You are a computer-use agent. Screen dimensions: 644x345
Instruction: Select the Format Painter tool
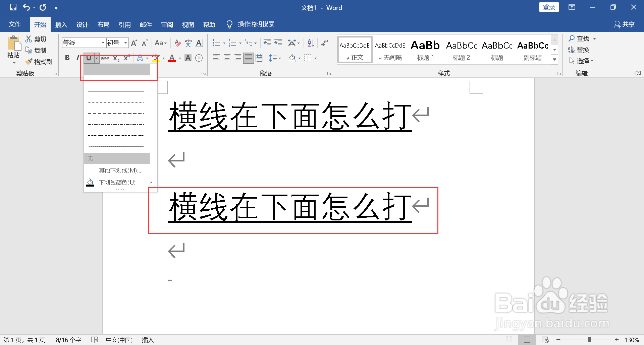tap(39, 62)
